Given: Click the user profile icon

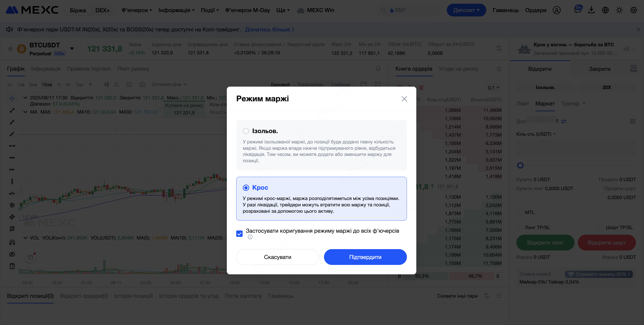Looking at the screenshot, I should coord(556,10).
